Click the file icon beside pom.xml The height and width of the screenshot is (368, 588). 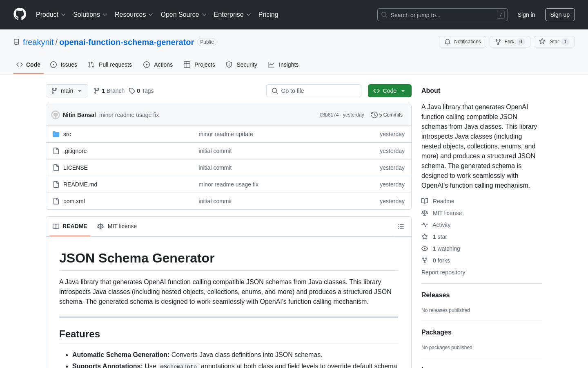click(56, 201)
